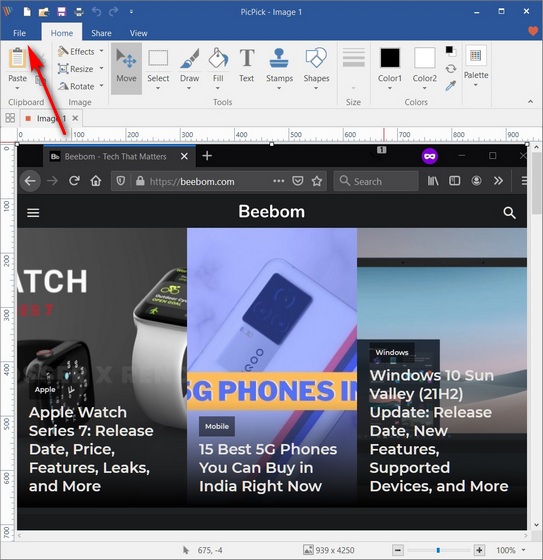Click the Beebom site title
Viewport: 543px width, 560px height.
point(272,211)
